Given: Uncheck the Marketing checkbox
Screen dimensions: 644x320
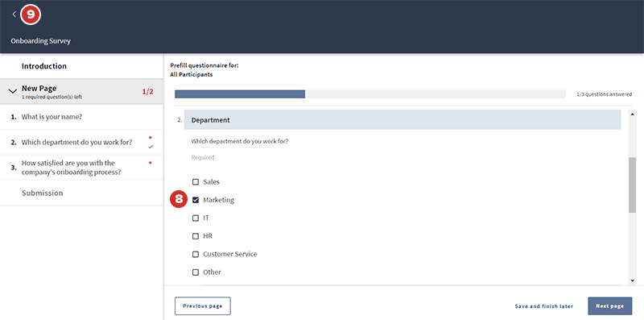Looking at the screenshot, I should click(196, 200).
